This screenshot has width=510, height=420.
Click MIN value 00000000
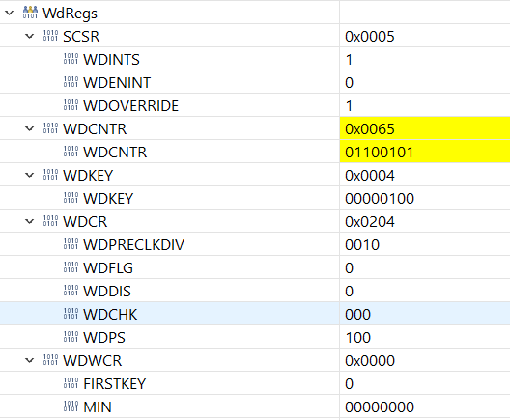380,407
